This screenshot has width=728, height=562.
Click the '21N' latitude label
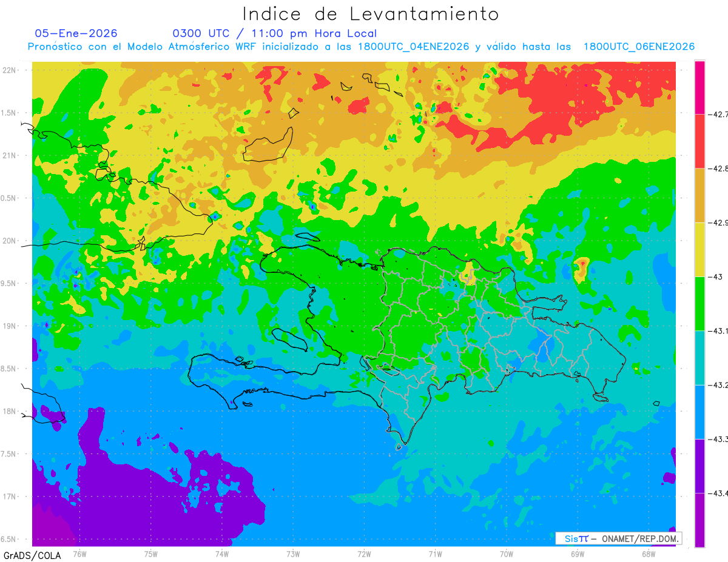[8, 155]
